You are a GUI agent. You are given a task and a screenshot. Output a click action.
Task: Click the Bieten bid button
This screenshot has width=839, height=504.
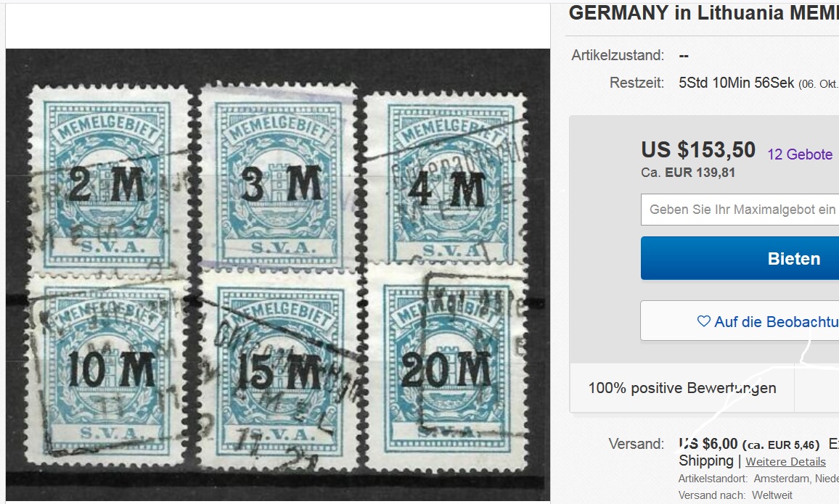(x=740, y=258)
